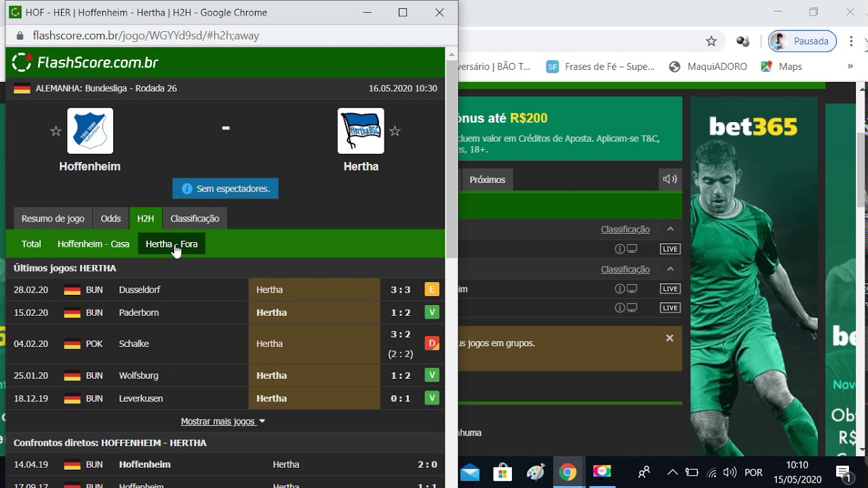Open the Dusseldorf vs Hertha 3:3 match row
The height and width of the screenshot is (488, 868).
225,289
